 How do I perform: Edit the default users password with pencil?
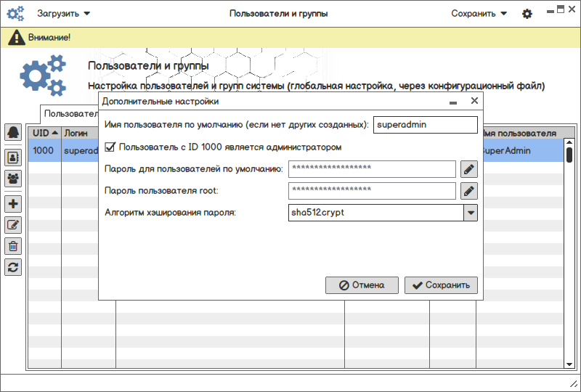(x=469, y=169)
